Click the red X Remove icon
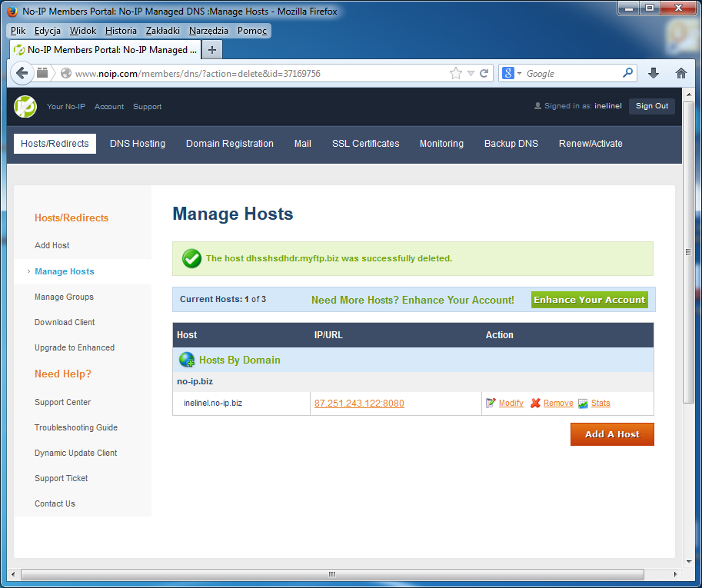 point(535,404)
